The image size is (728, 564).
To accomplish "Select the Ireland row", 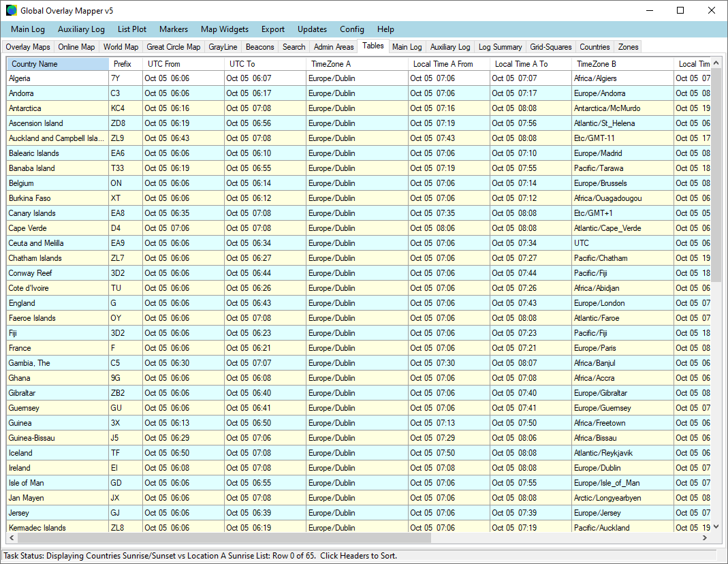I will 359,468.
